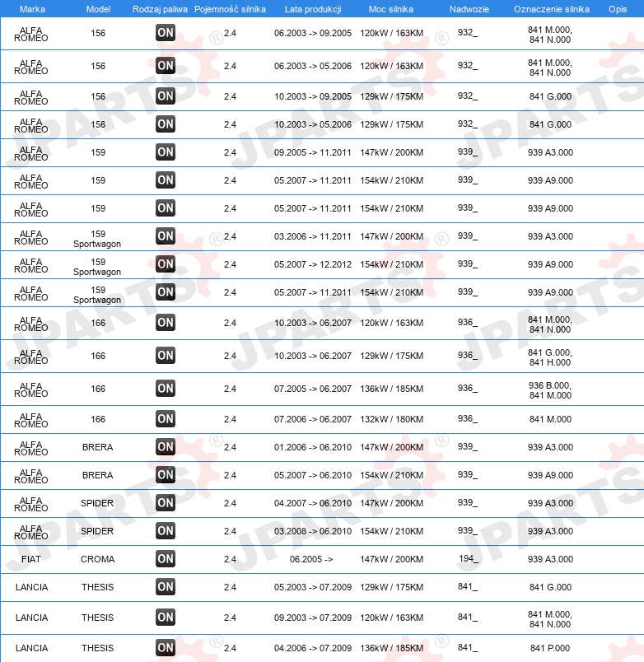Click the Opis column header
This screenshot has width=644, height=662.
(618, 9)
